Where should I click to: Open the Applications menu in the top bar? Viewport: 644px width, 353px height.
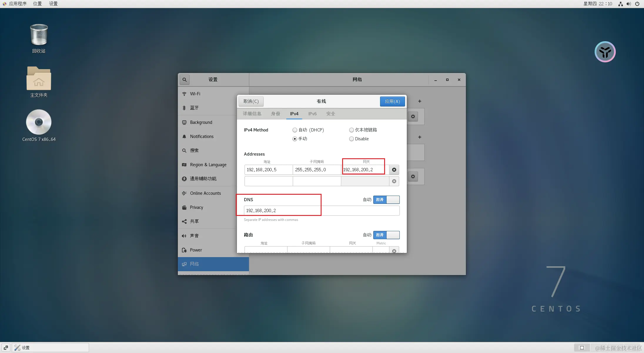[17, 4]
